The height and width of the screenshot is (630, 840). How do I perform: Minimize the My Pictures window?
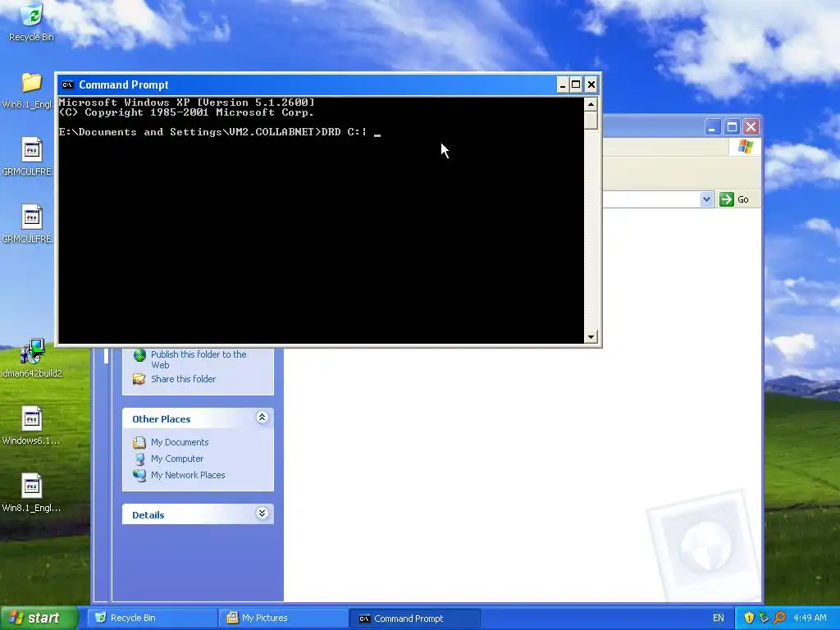(x=712, y=127)
